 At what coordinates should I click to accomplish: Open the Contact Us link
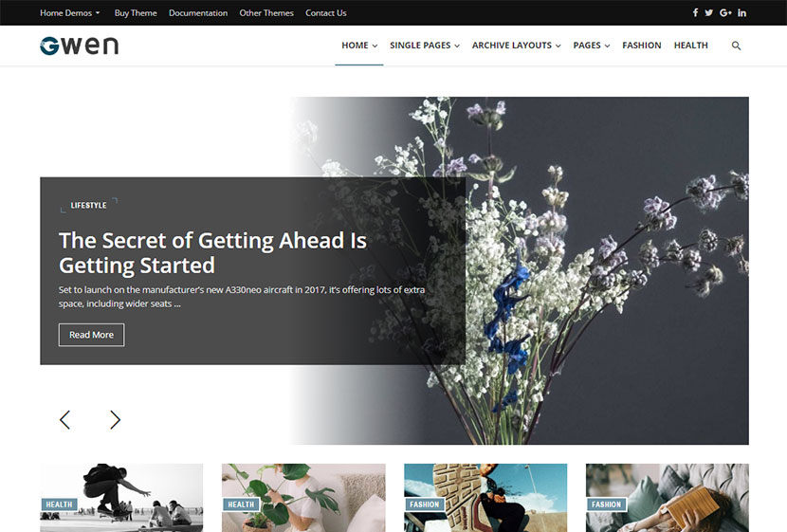tap(325, 13)
